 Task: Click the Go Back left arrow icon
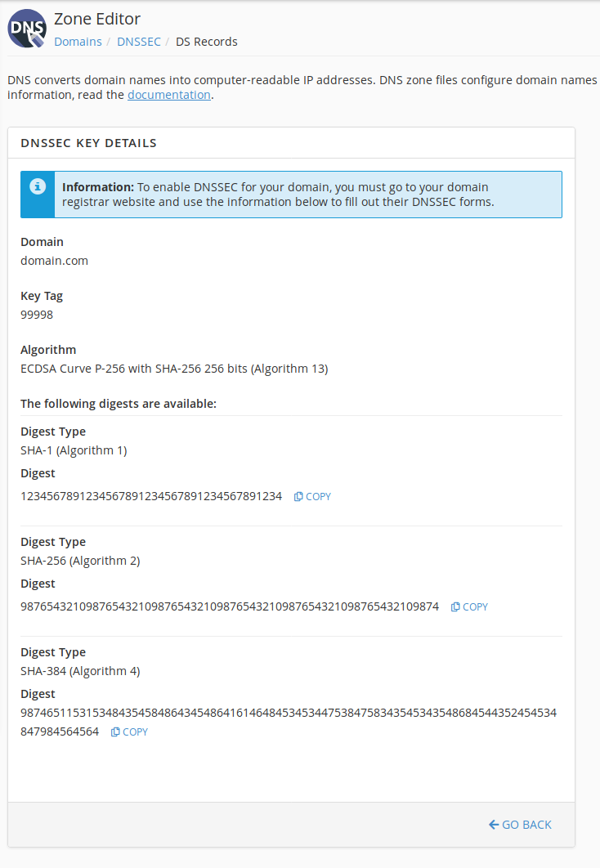pos(494,825)
